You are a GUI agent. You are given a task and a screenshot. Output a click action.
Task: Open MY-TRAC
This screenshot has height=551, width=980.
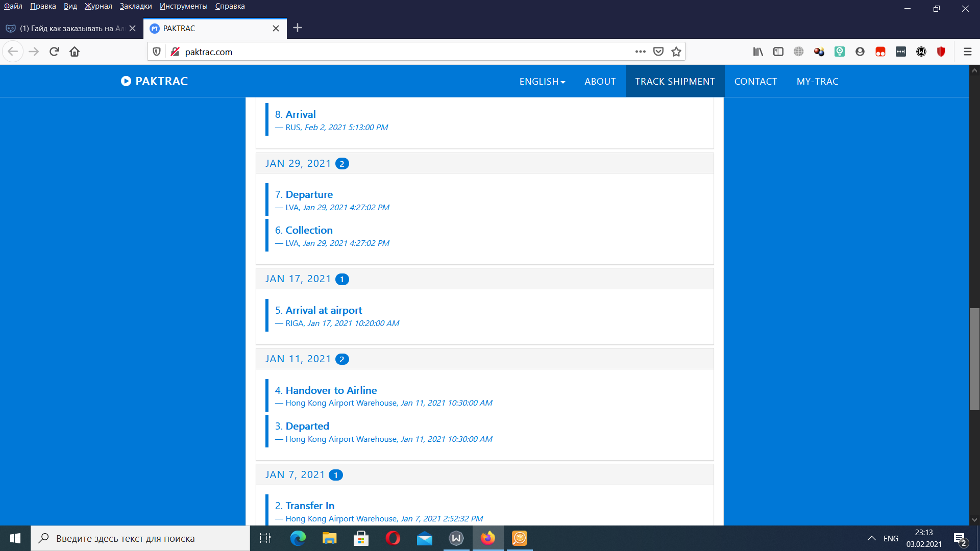[x=817, y=81]
